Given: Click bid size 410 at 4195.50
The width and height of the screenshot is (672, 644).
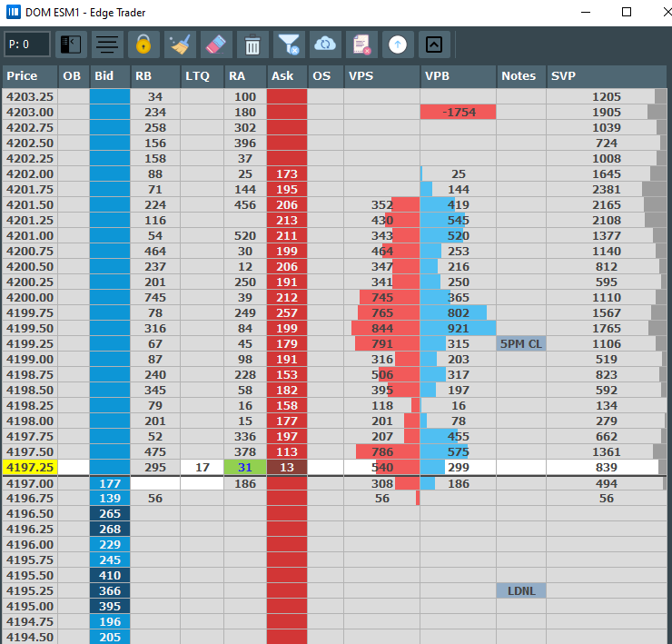Looking at the screenshot, I should (110, 575).
